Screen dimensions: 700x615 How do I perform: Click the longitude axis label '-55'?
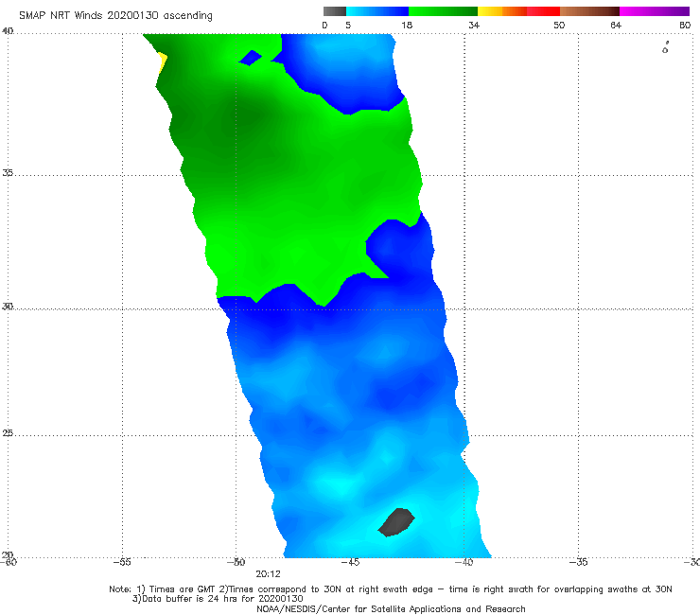(122, 562)
